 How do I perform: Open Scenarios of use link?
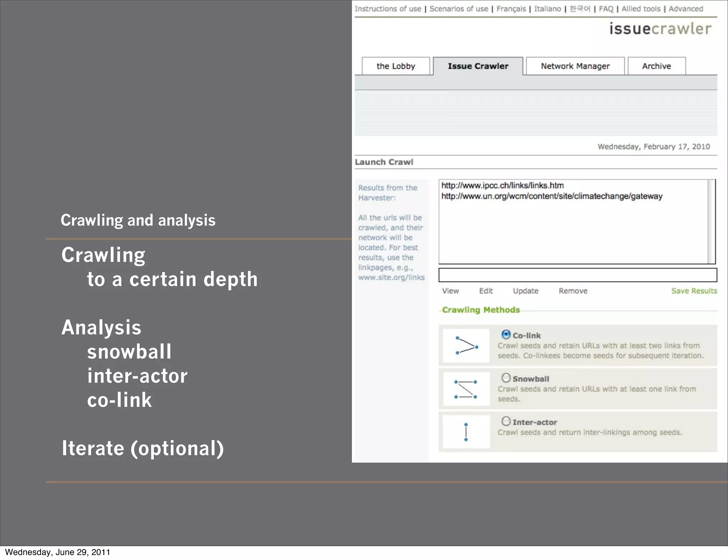click(x=459, y=9)
